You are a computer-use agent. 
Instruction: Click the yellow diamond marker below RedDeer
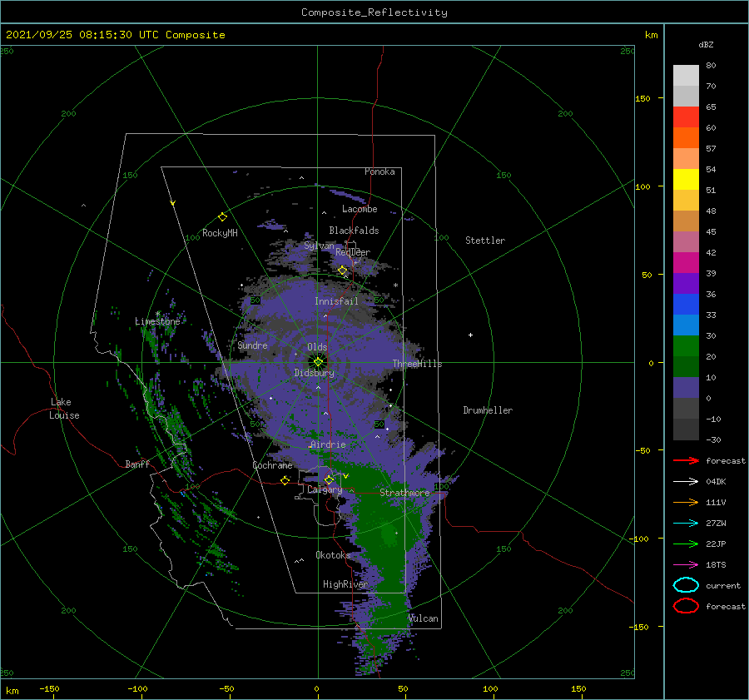tap(343, 271)
